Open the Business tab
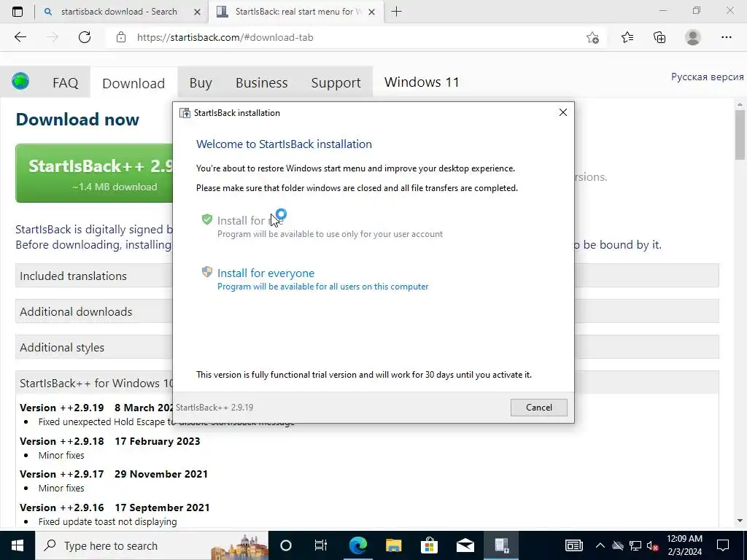The image size is (747, 560). coord(262,83)
